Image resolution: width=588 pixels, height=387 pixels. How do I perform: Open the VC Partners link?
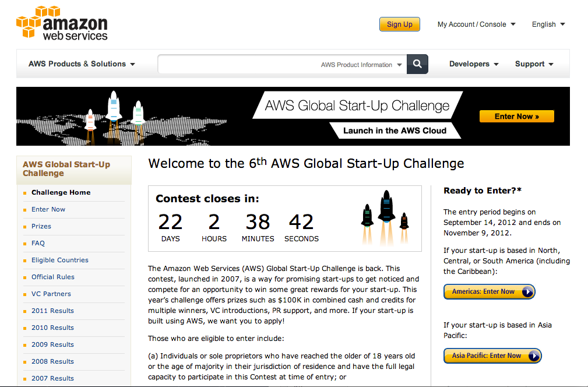point(51,294)
